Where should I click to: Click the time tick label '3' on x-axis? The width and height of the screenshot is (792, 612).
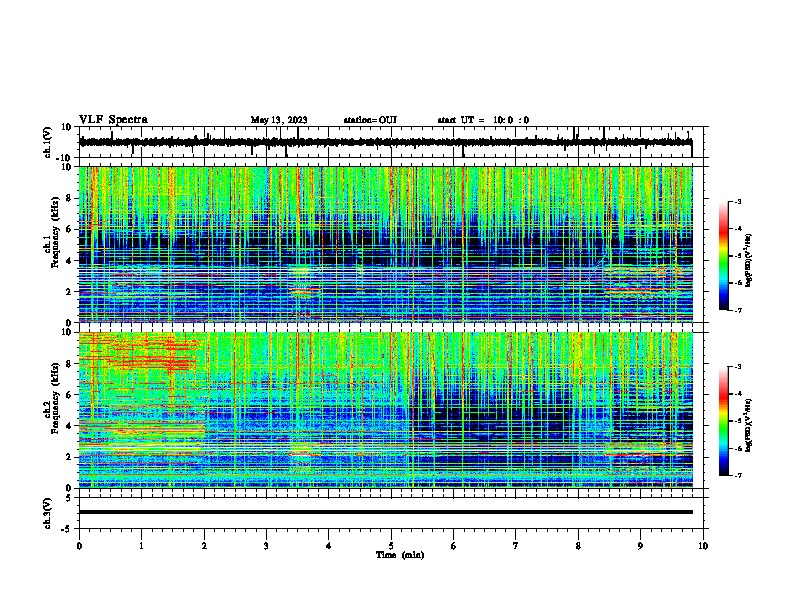266,546
